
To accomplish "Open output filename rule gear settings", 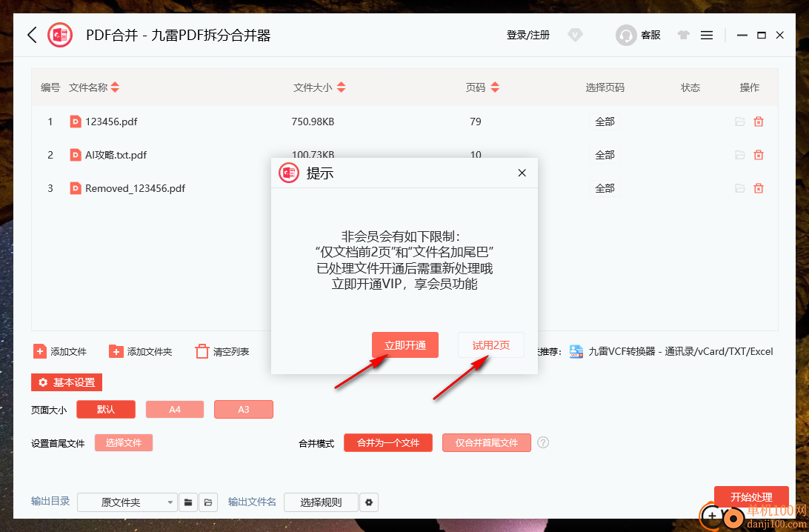I will click(369, 502).
